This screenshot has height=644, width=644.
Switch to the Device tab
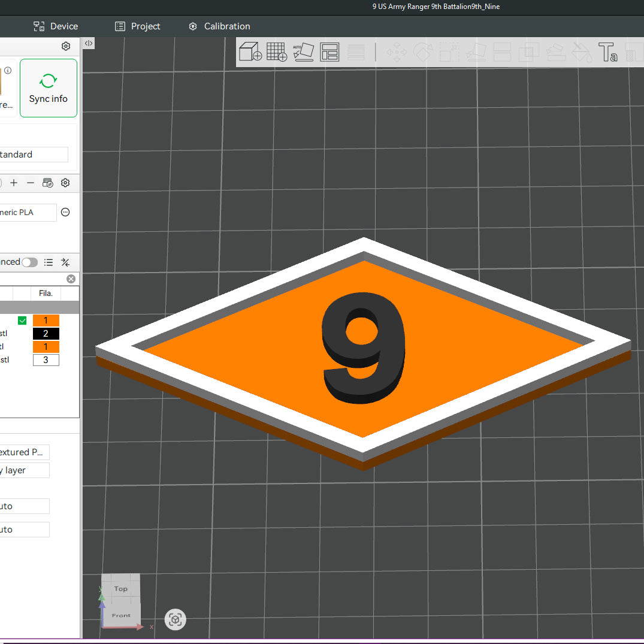56,26
